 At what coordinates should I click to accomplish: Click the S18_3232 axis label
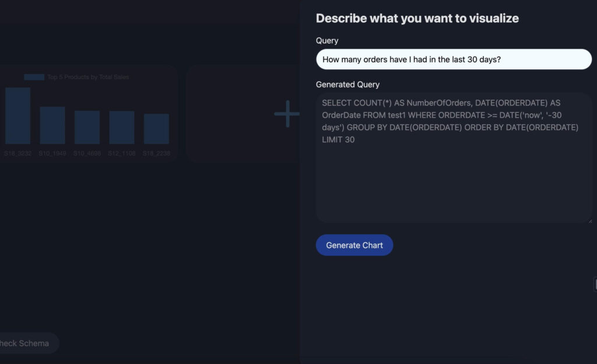click(17, 153)
